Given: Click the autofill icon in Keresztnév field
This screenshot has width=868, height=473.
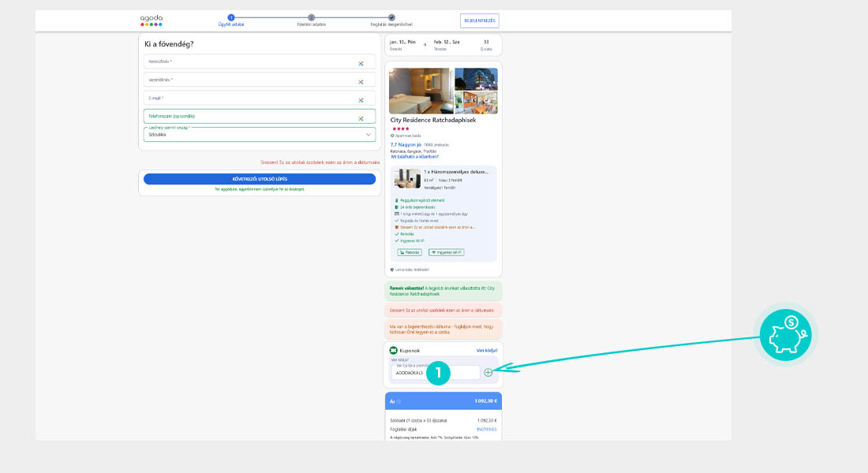Looking at the screenshot, I should (x=361, y=63).
